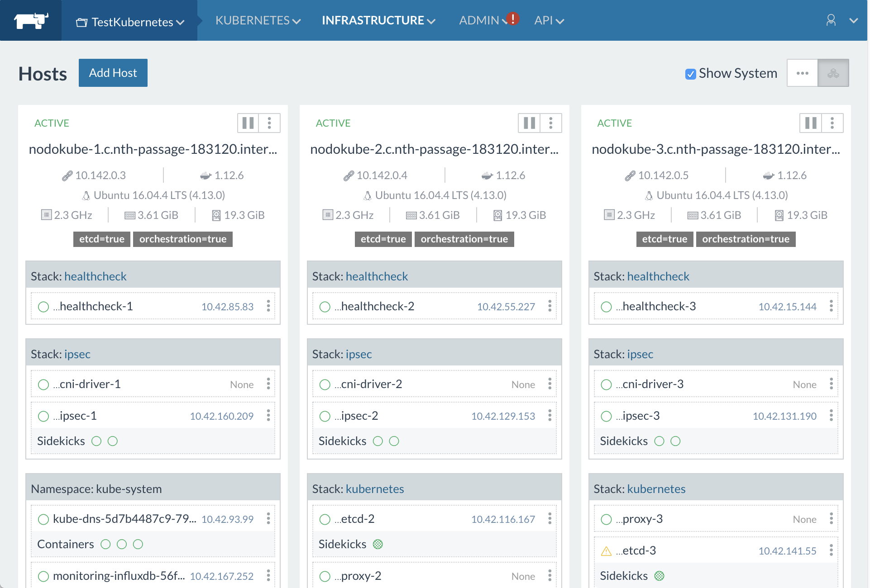Expand the chevron next to user avatar
Image resolution: width=870 pixels, height=588 pixels.
(x=854, y=20)
